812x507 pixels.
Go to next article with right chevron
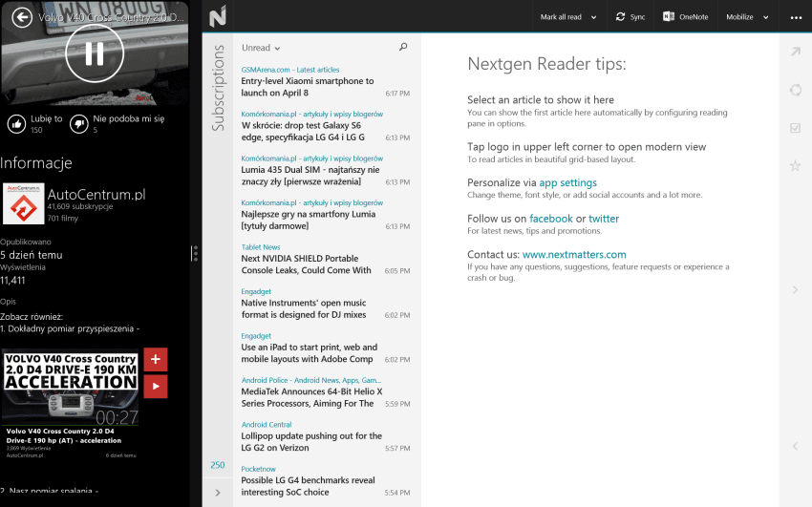coord(796,290)
